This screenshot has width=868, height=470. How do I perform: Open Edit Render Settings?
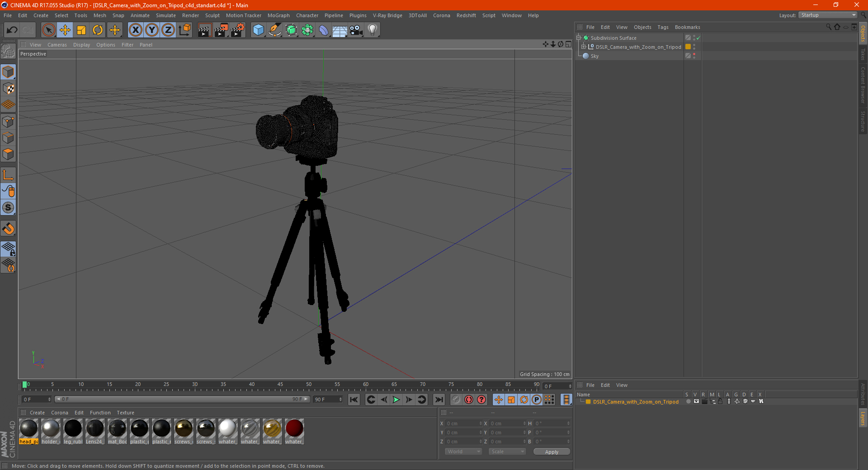click(238, 30)
